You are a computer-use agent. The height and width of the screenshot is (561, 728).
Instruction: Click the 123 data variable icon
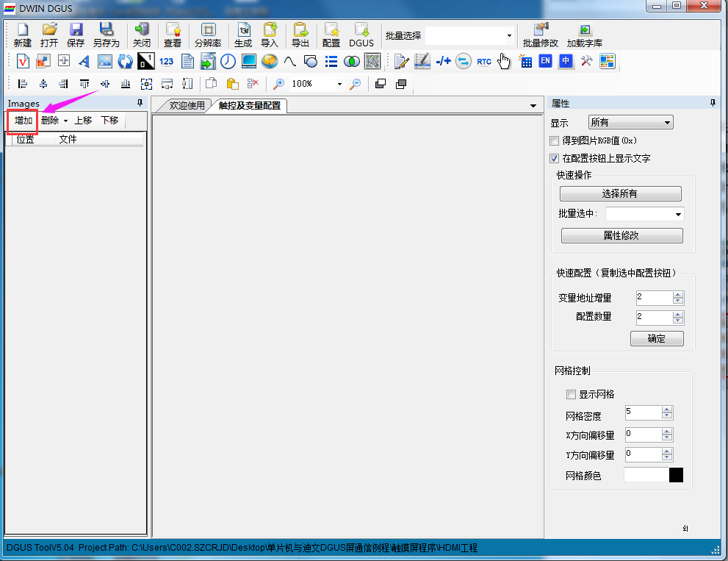(166, 61)
